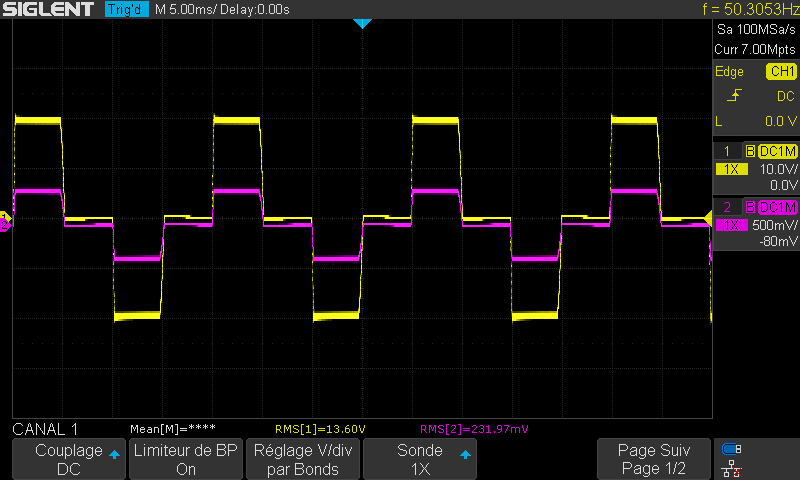The image size is (800, 480).
Task: Click the blue trigger position marker at top
Action: pyautogui.click(x=362, y=23)
